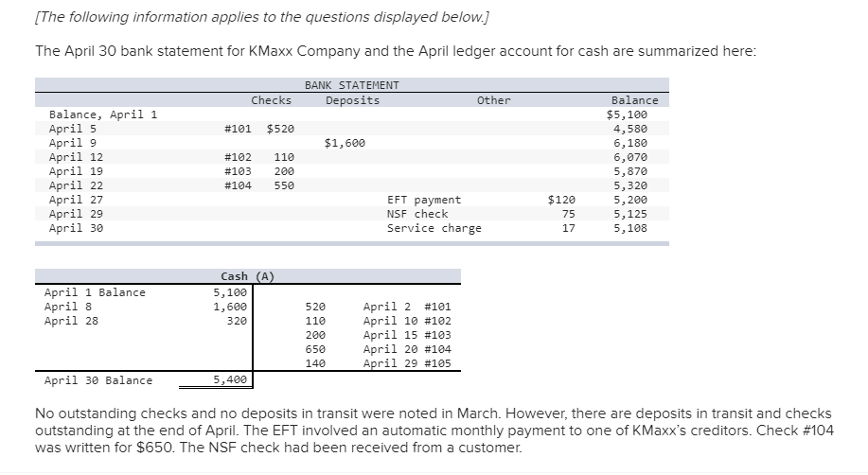Viewport: 868px width, 475px height.
Task: Select the Deposits column header
Action: [353, 100]
